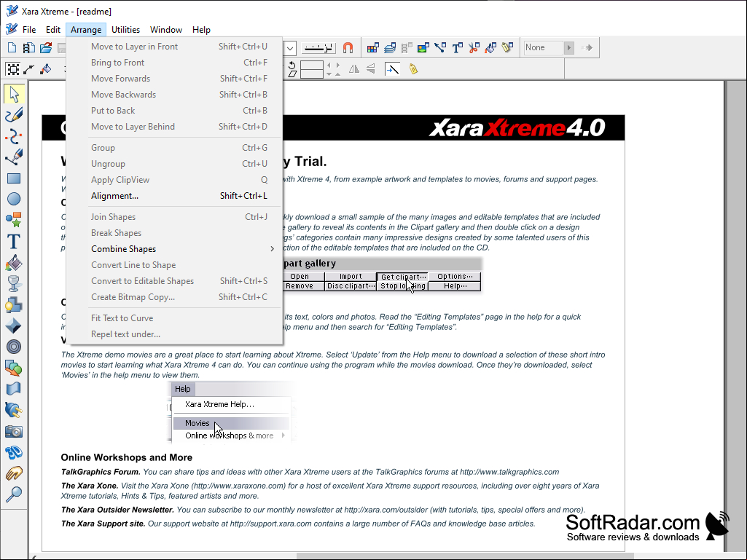
Task: Select the Transparency wine glass tool
Action: coord(14,283)
